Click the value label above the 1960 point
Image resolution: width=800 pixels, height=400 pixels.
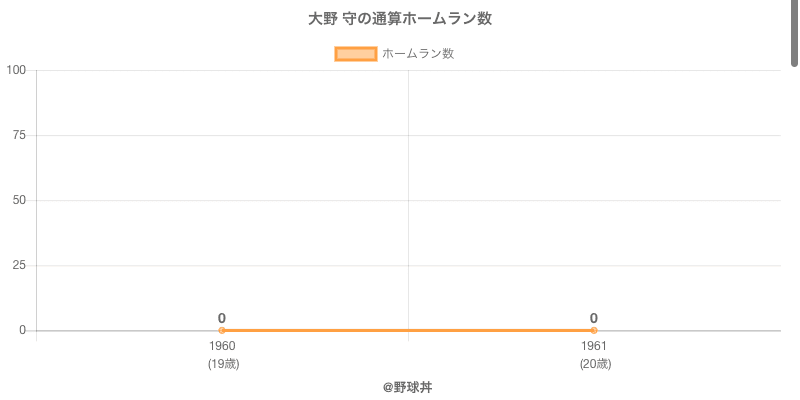222,318
